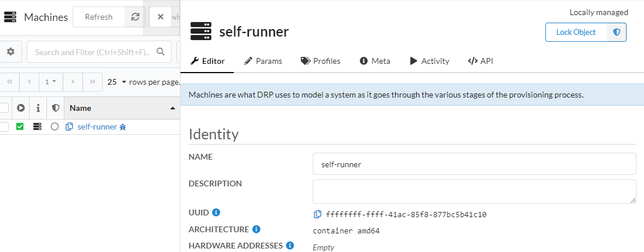Sort by Name using the column arrow

[172, 108]
